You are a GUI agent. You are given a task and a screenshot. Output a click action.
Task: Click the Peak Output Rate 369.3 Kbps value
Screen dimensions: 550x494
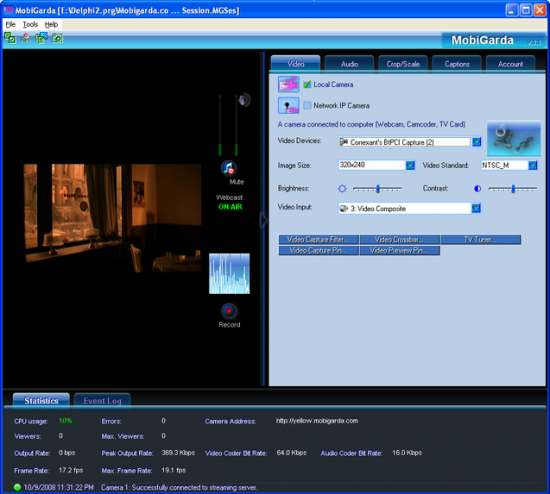coord(178,453)
